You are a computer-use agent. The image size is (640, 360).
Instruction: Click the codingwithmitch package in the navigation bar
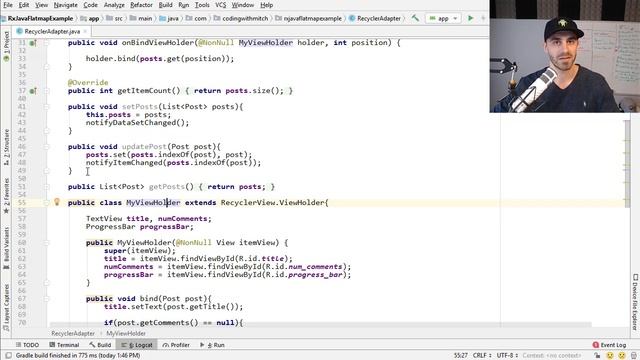(x=242, y=18)
